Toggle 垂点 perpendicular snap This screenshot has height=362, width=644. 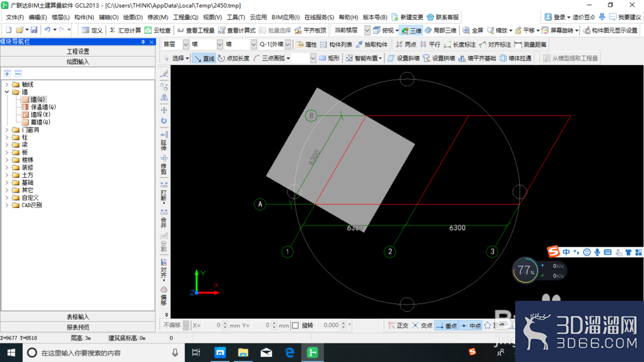[x=446, y=325]
